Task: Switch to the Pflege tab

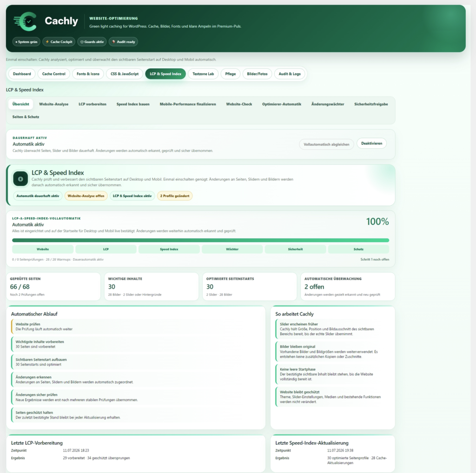Action: [x=231, y=74]
